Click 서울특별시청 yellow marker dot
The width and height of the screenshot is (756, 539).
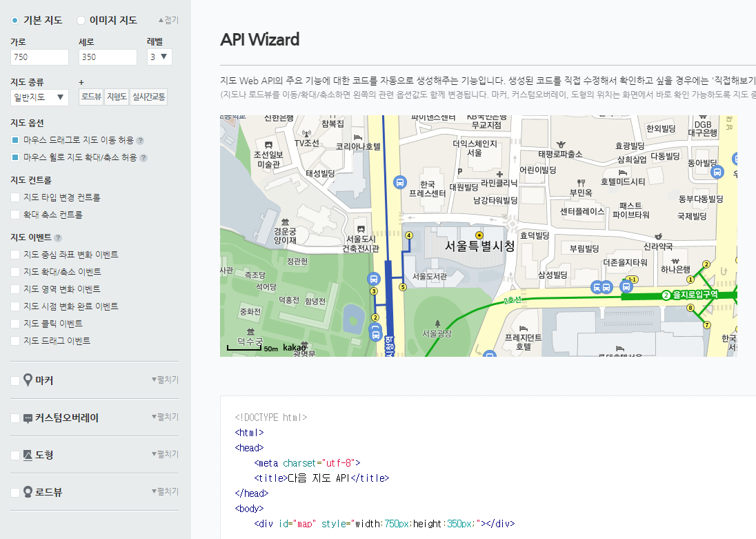click(x=479, y=235)
